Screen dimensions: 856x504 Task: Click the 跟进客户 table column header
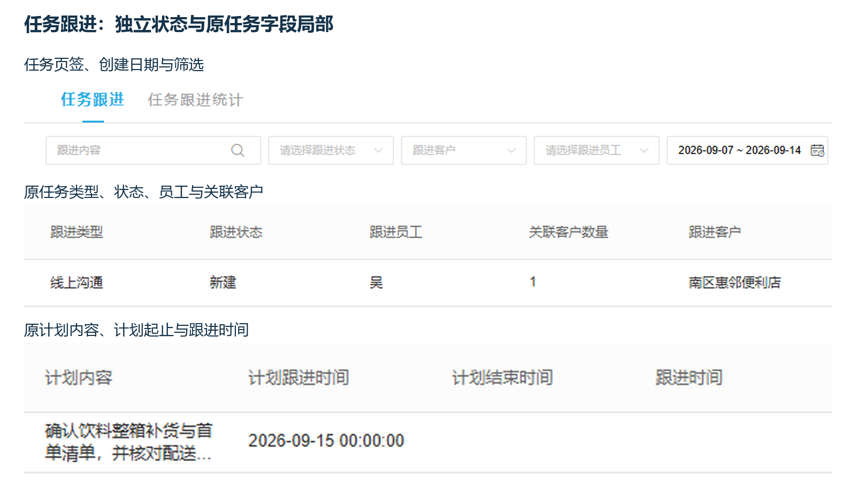(x=715, y=232)
